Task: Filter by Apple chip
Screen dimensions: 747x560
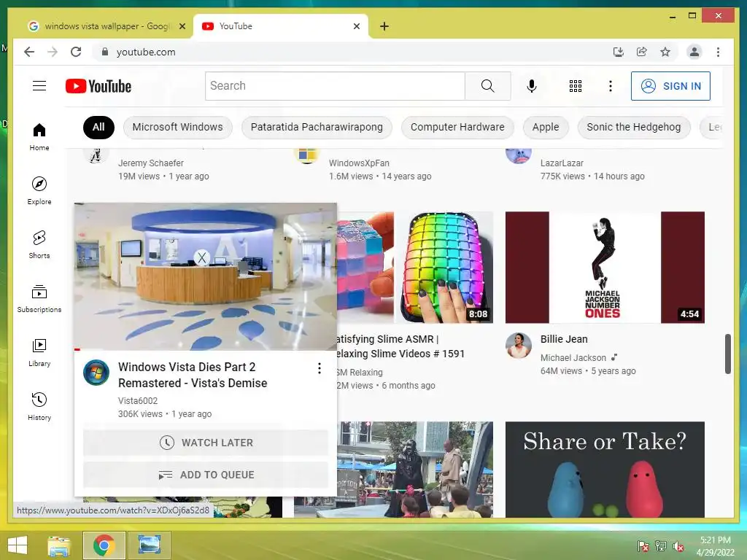Action: click(546, 127)
